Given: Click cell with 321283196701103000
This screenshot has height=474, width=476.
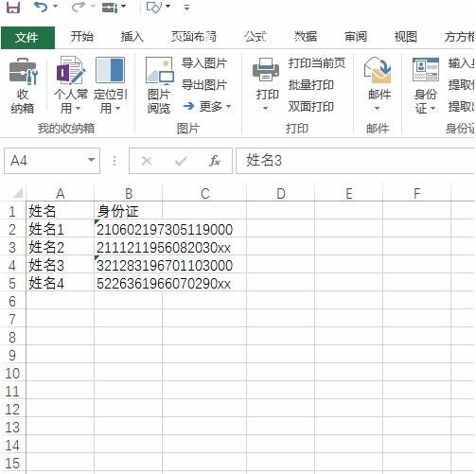Looking at the screenshot, I should [x=129, y=265].
